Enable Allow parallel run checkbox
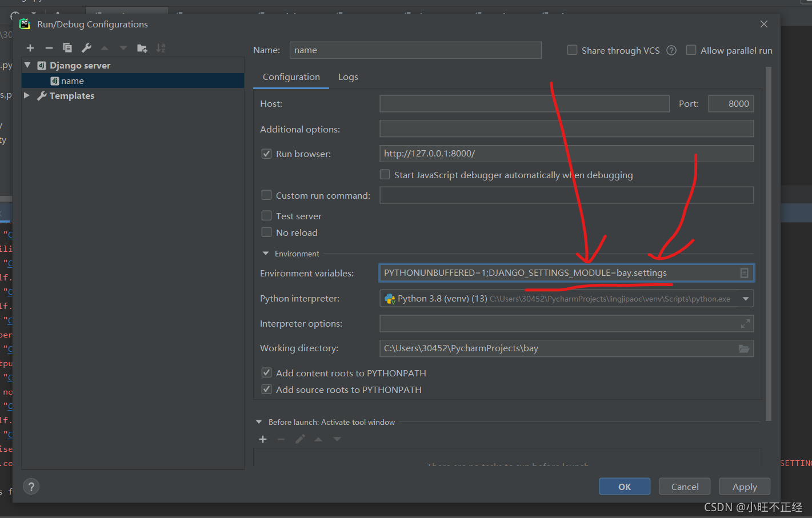The image size is (812, 518). pyautogui.click(x=691, y=50)
